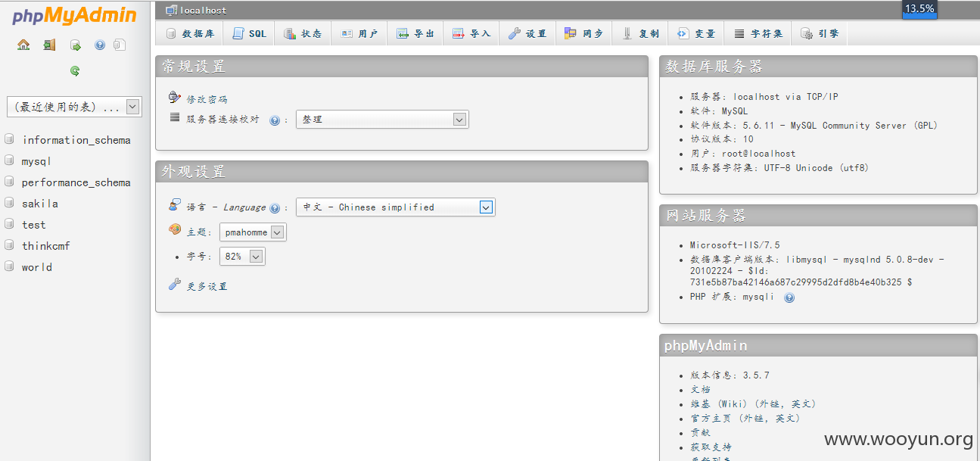Screen dimensions: 980x461
Task: Click the localhost breadcrumb link
Action: coord(203,11)
